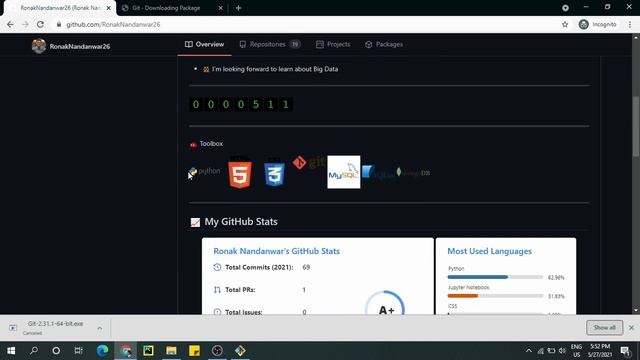Switch to the Git Downloading Package browser tab
Screen dimensions: 640x360
[x=166, y=8]
